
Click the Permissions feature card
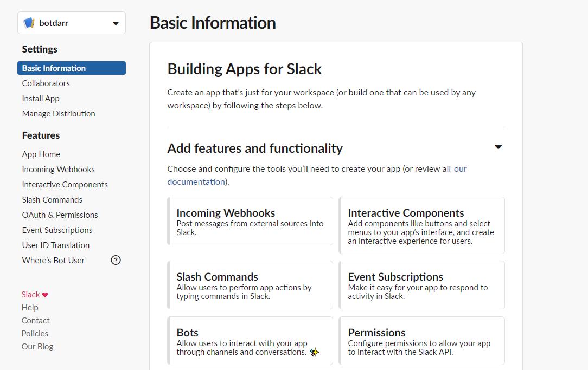click(421, 341)
